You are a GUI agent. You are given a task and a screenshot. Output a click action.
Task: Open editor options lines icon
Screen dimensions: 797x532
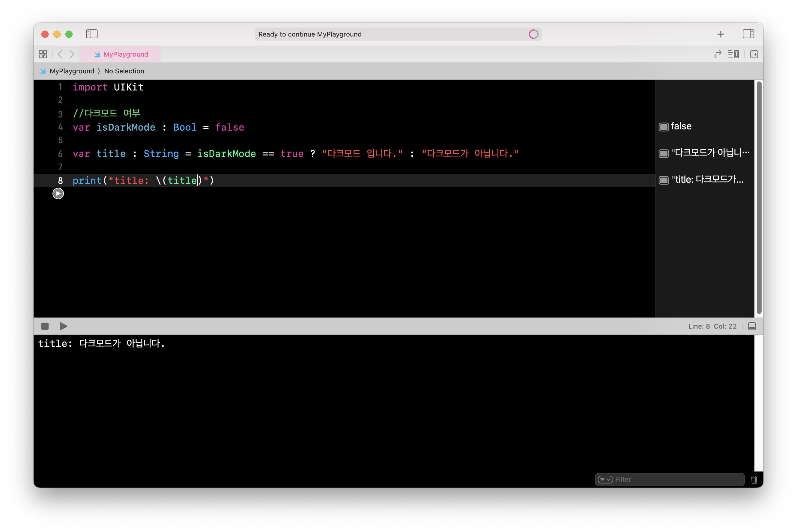[733, 54]
